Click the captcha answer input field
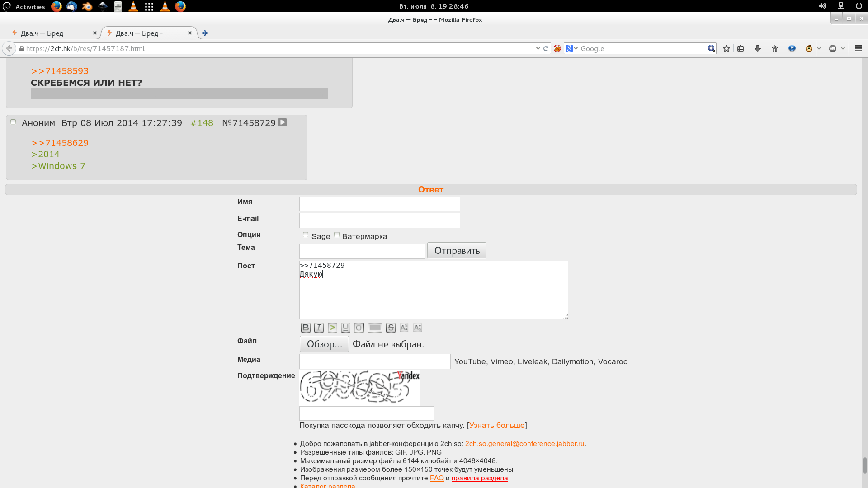 pos(366,413)
